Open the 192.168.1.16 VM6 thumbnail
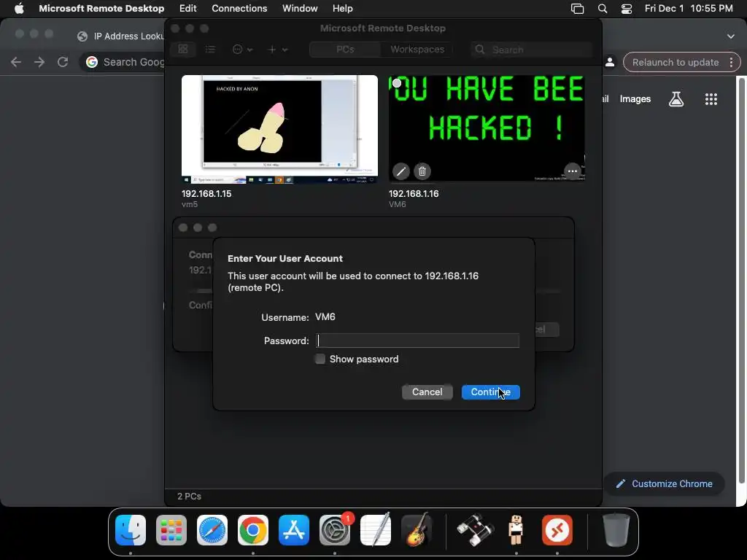This screenshot has height=560, width=747. (487, 128)
